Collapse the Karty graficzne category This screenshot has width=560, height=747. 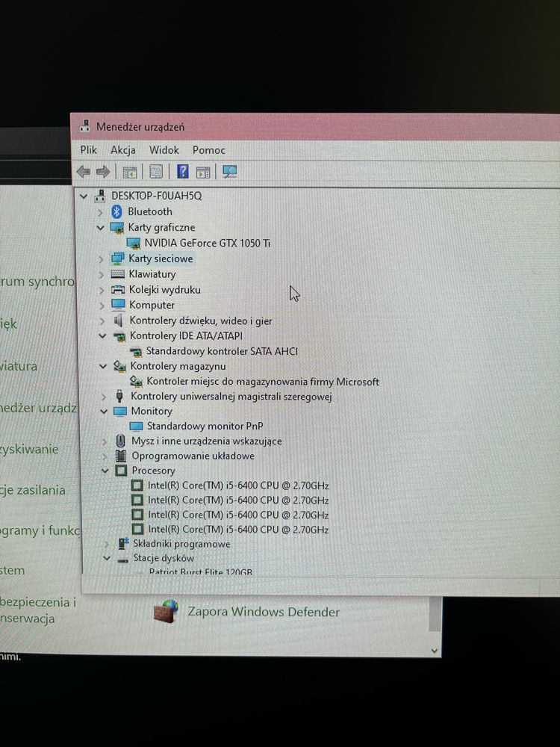coord(101,227)
